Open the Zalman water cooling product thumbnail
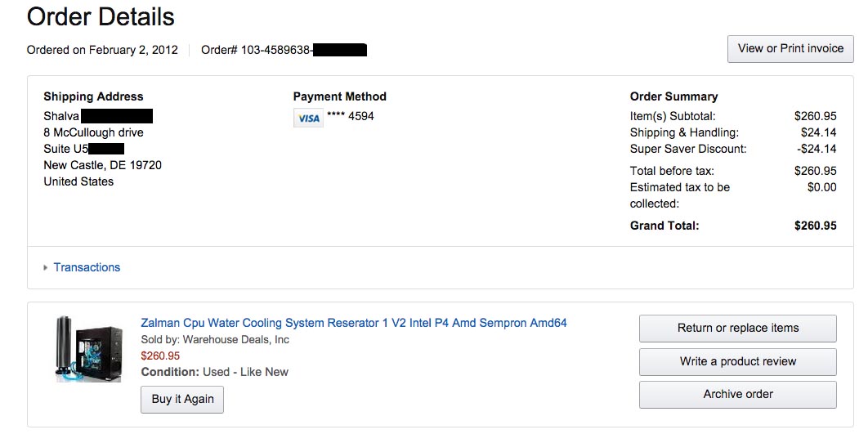 [88, 348]
